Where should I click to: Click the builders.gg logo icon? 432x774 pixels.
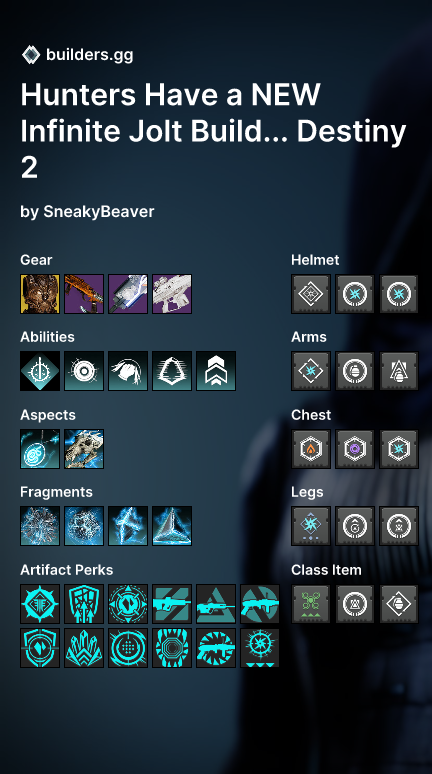31,54
